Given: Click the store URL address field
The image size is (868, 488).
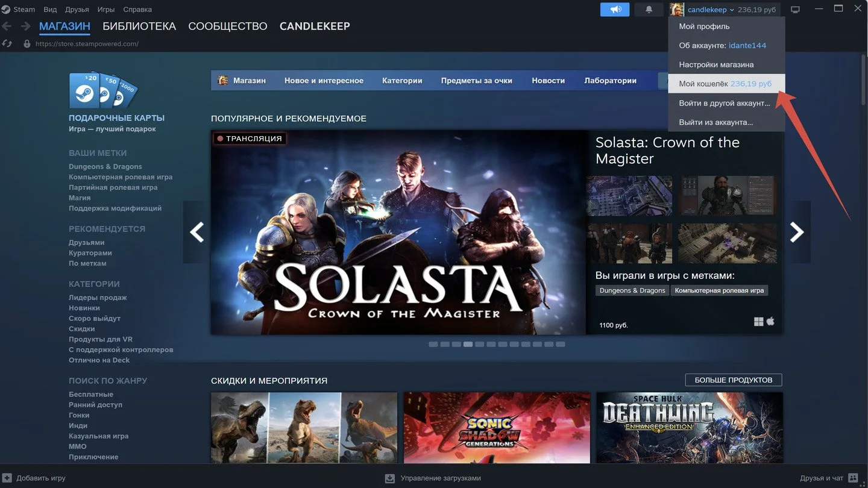Looking at the screenshot, I should 87,44.
